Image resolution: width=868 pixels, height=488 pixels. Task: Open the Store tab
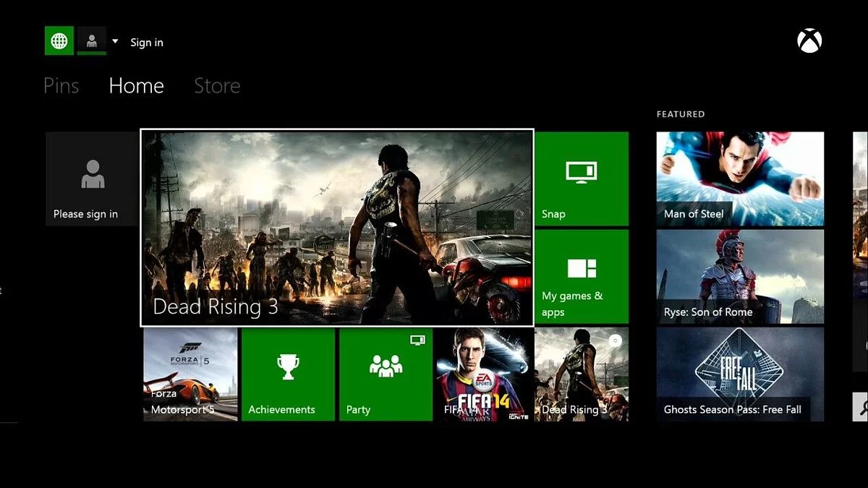(x=217, y=86)
